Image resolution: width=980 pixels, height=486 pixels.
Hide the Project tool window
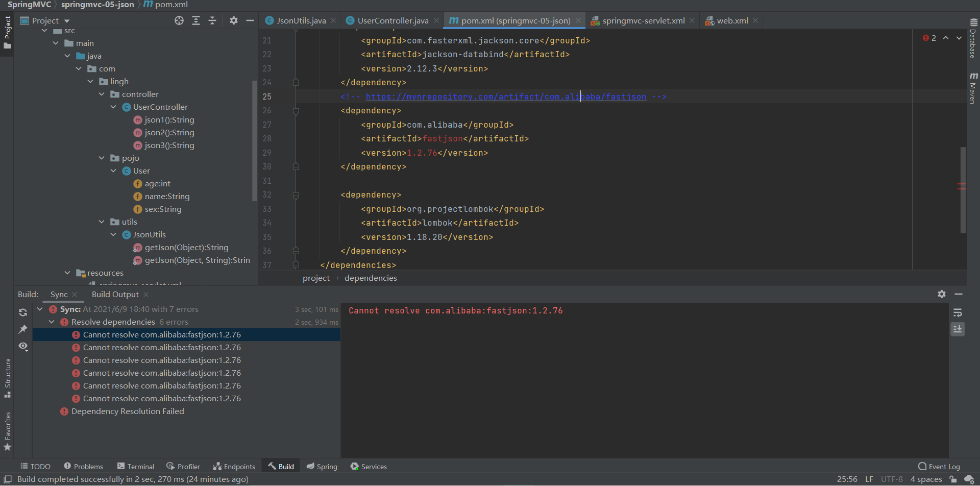(x=250, y=20)
